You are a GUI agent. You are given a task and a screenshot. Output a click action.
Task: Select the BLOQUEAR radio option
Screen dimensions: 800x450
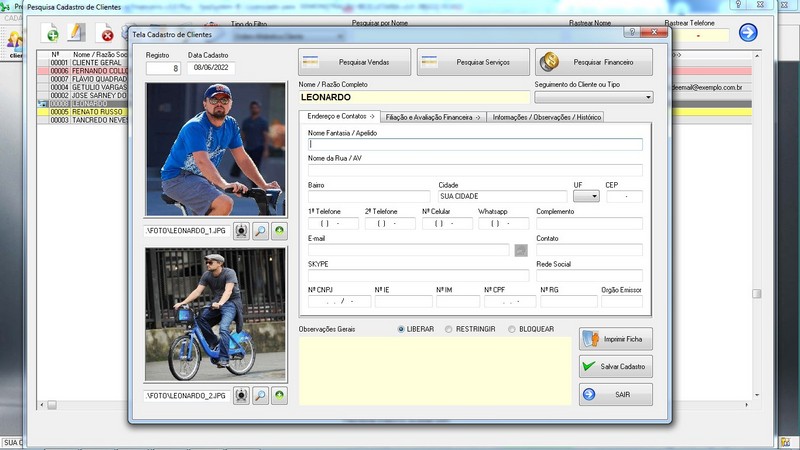pyautogui.click(x=512, y=329)
